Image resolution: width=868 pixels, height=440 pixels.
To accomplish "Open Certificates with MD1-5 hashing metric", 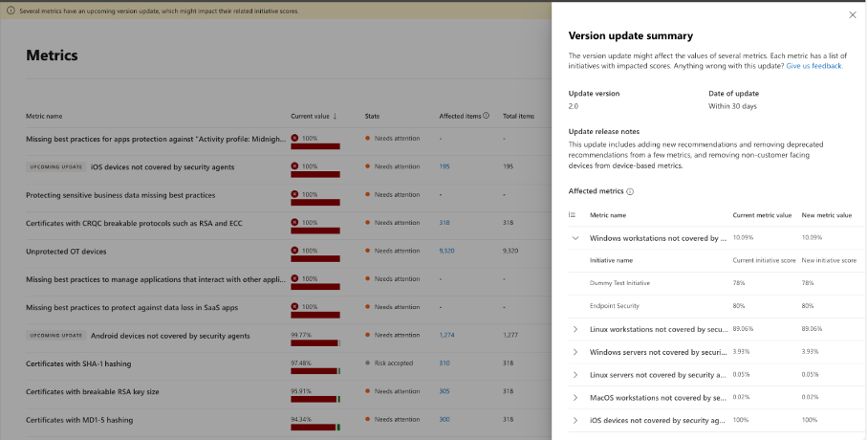I will pyautogui.click(x=79, y=420).
